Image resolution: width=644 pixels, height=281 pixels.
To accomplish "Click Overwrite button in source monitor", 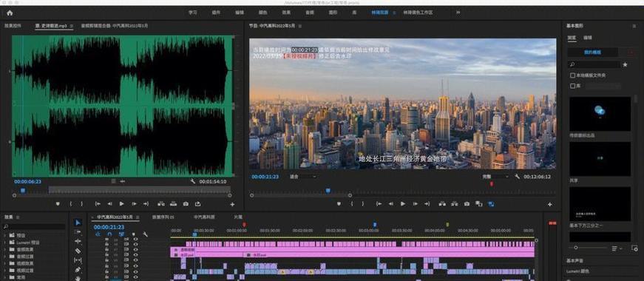I will coord(173,204).
